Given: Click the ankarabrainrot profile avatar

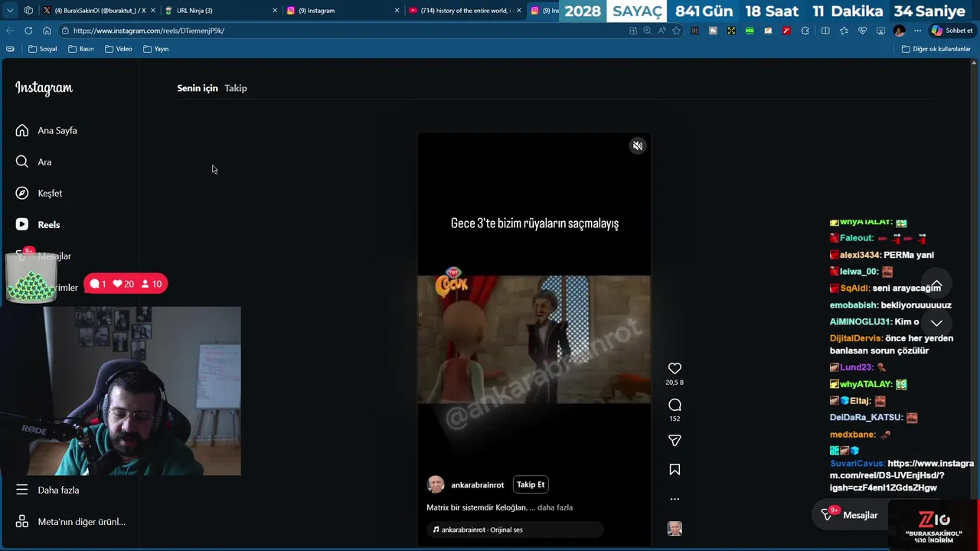Looking at the screenshot, I should click(x=436, y=484).
